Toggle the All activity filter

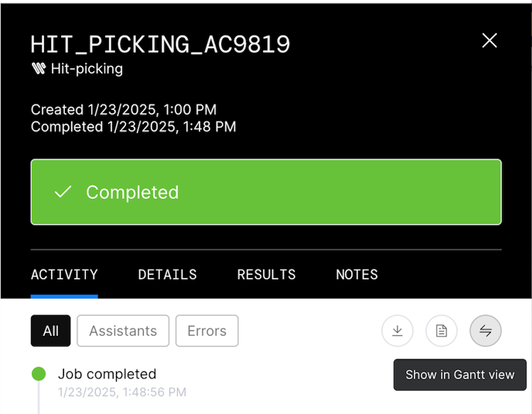(x=50, y=330)
